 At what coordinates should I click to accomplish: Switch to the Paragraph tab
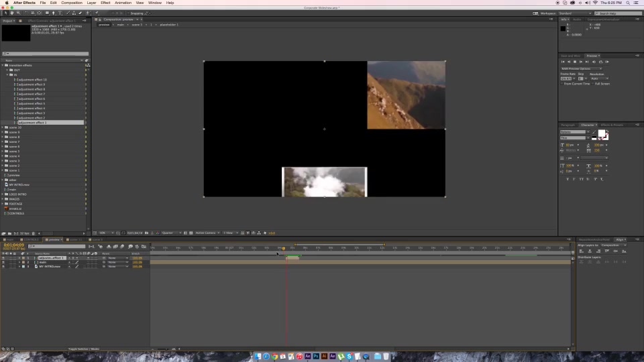coord(568,125)
